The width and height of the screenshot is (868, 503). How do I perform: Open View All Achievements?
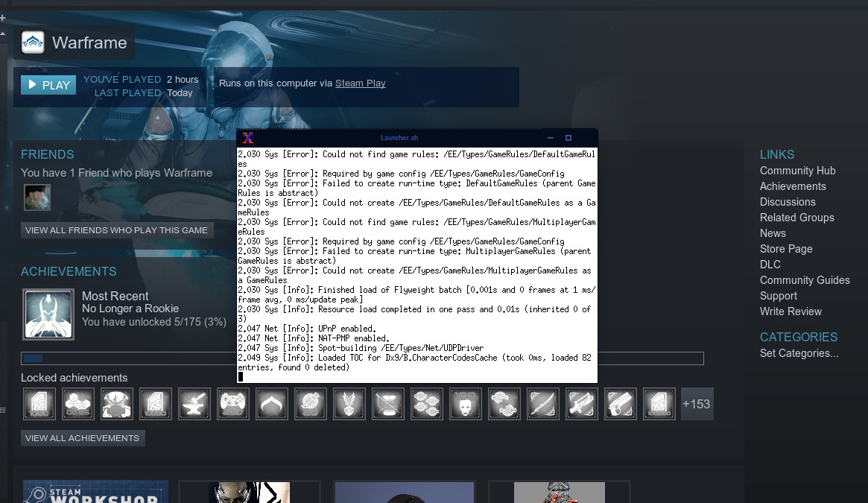83,437
